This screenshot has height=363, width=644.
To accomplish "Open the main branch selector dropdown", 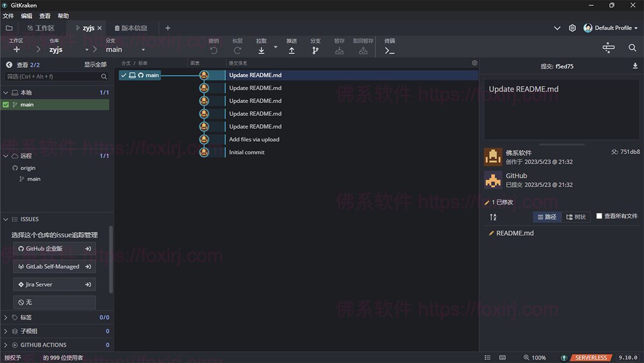I will point(143,49).
